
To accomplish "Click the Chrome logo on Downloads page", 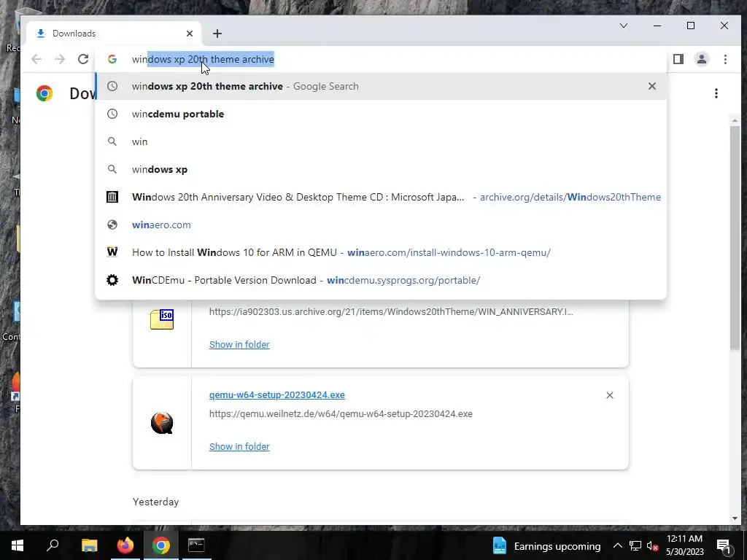I will (x=44, y=93).
